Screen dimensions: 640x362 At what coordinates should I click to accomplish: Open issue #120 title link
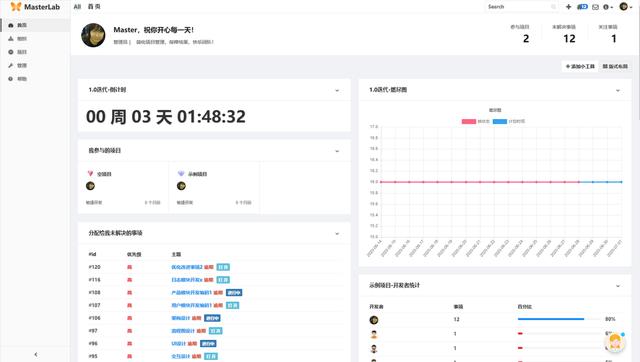(187, 267)
